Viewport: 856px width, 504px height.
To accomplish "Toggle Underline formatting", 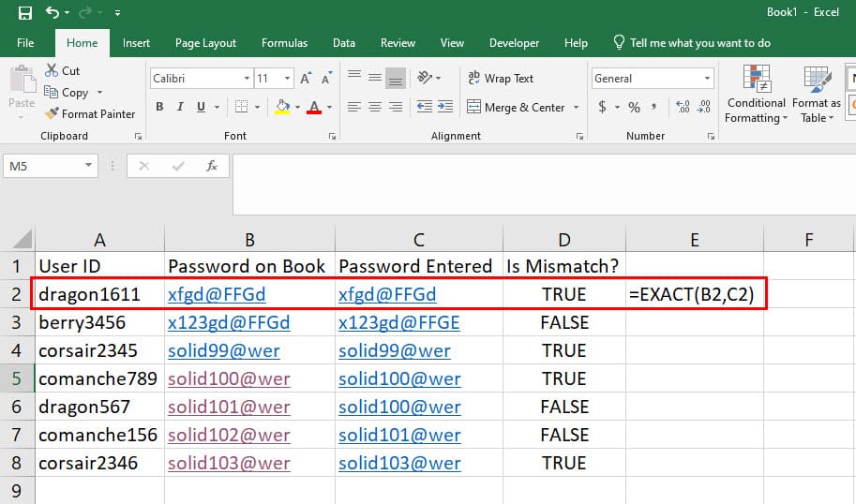I will [x=201, y=107].
